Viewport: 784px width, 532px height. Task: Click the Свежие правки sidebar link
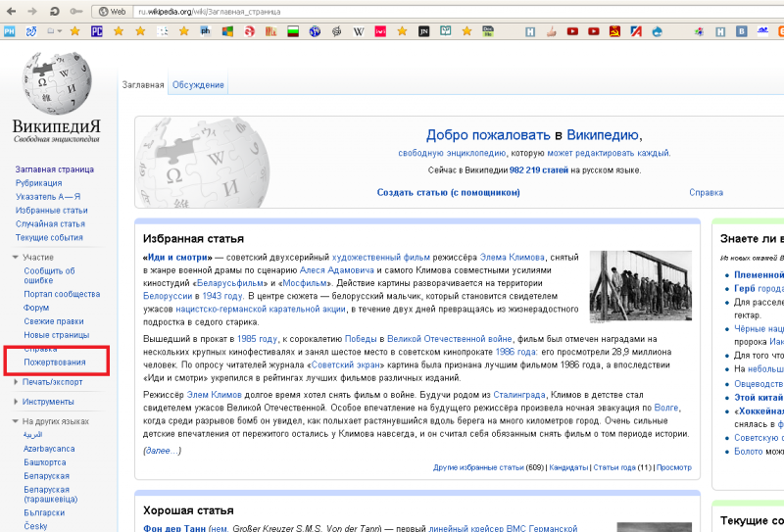pos(54,320)
